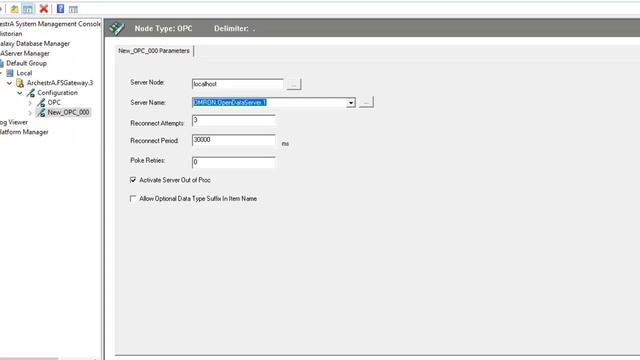640x360 pixels.
Task: Toggle Activate Server Out of Proc checkbox
Action: [133, 180]
